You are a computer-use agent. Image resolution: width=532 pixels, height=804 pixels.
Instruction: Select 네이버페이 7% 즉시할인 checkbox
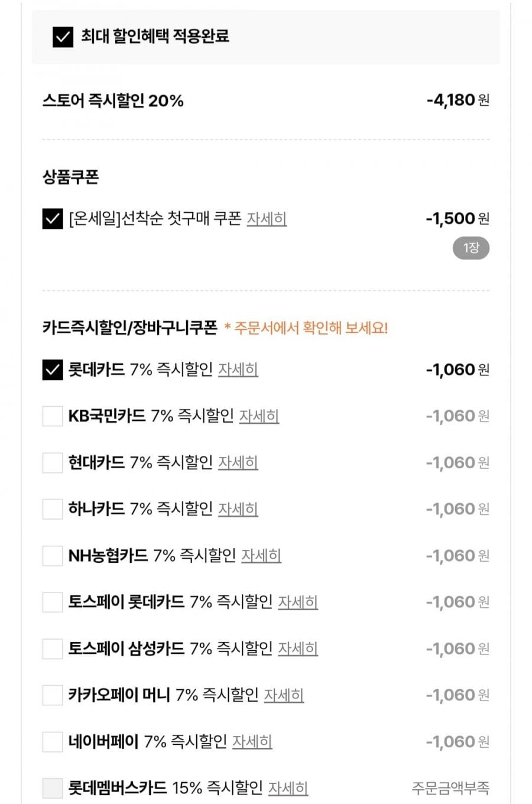pos(53,742)
